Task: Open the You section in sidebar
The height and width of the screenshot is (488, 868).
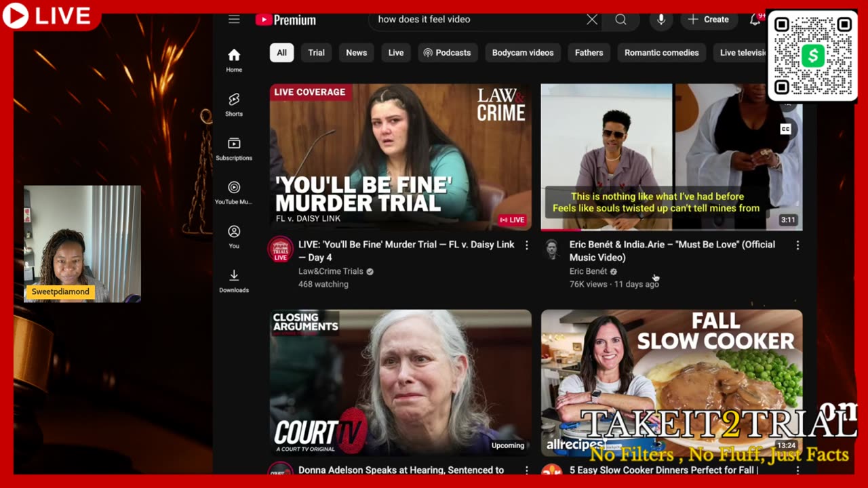Action: [x=234, y=237]
